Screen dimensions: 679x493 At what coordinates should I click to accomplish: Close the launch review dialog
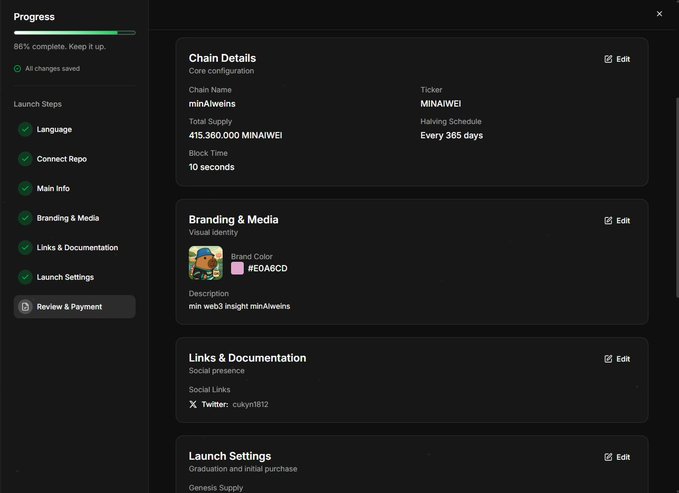coord(659,14)
